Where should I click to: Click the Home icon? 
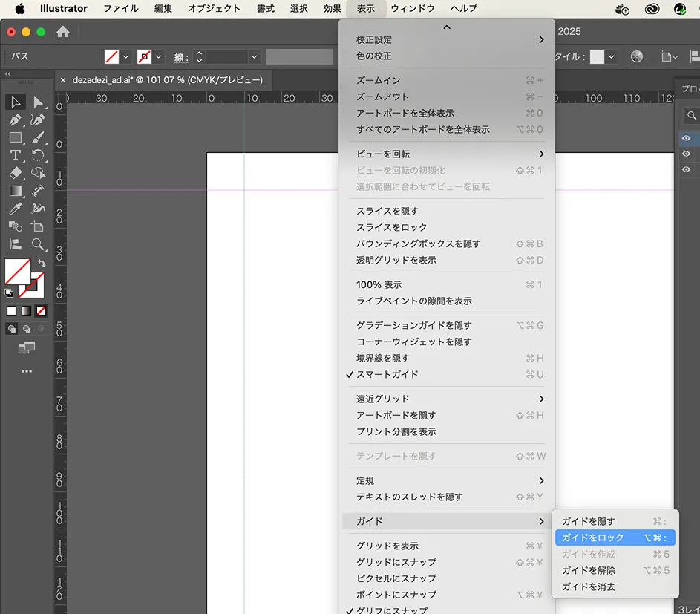coord(63,32)
